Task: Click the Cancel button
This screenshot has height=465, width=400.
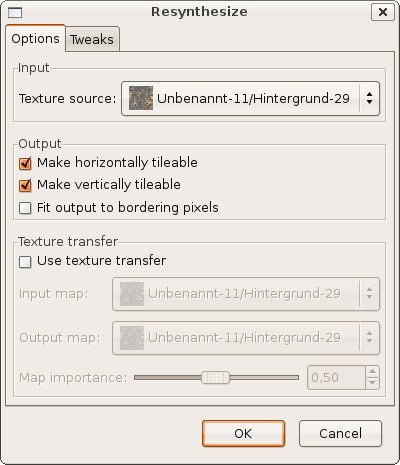Action: (340, 433)
